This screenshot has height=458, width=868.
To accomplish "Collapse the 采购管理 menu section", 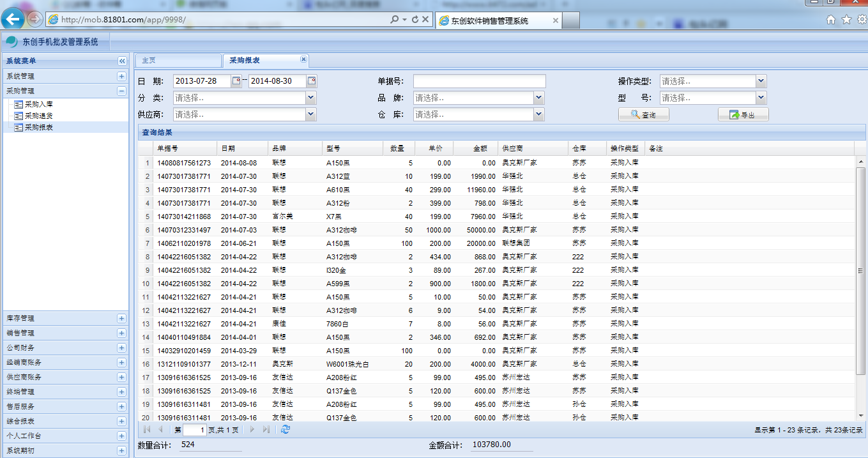I will pyautogui.click(x=121, y=91).
